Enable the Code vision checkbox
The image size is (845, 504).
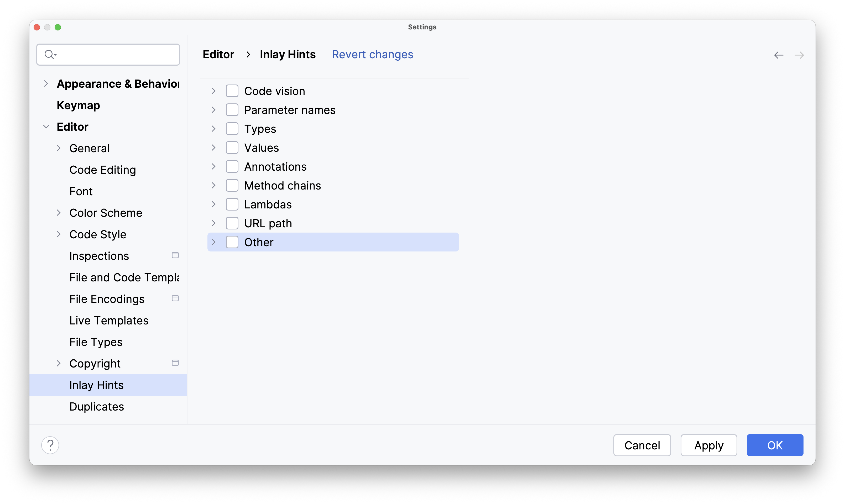click(232, 91)
